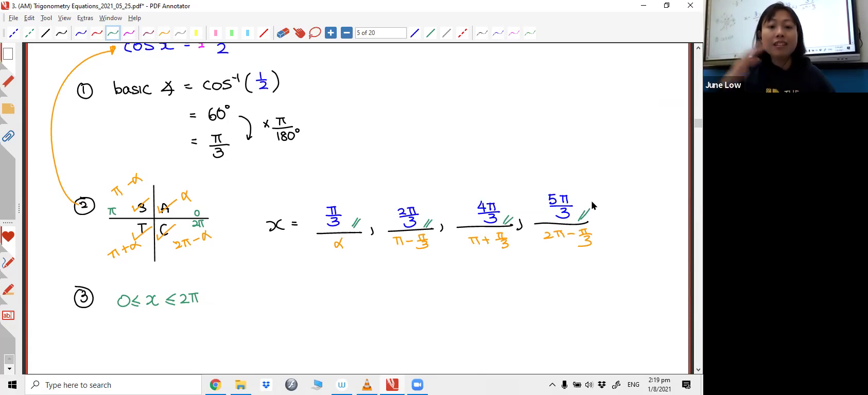868x395 pixels.
Task: Select red dashed line after page field
Action: [462, 33]
